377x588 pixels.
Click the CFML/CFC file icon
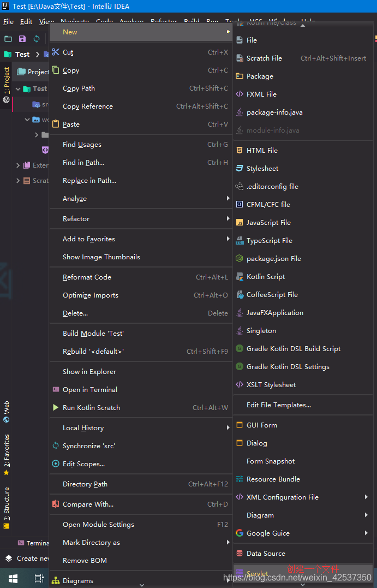pos(240,204)
